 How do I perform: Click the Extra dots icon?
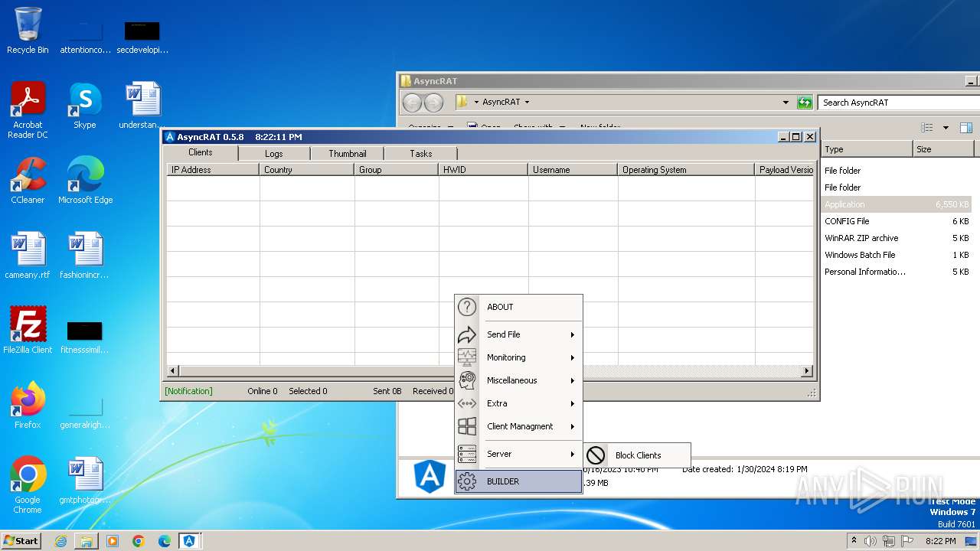point(467,403)
